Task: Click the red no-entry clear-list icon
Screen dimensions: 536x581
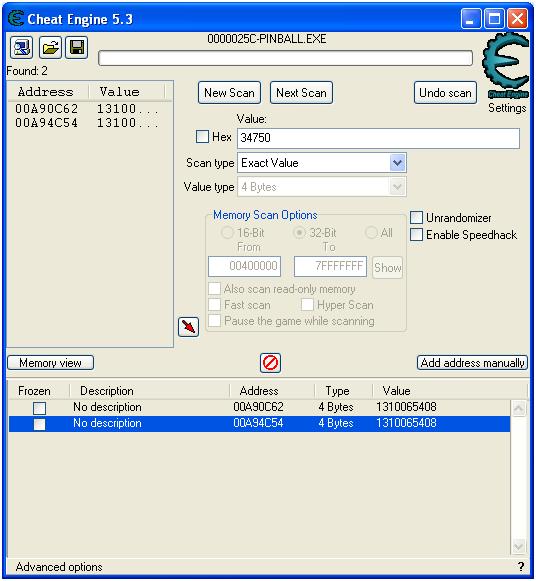Action: tap(270, 363)
